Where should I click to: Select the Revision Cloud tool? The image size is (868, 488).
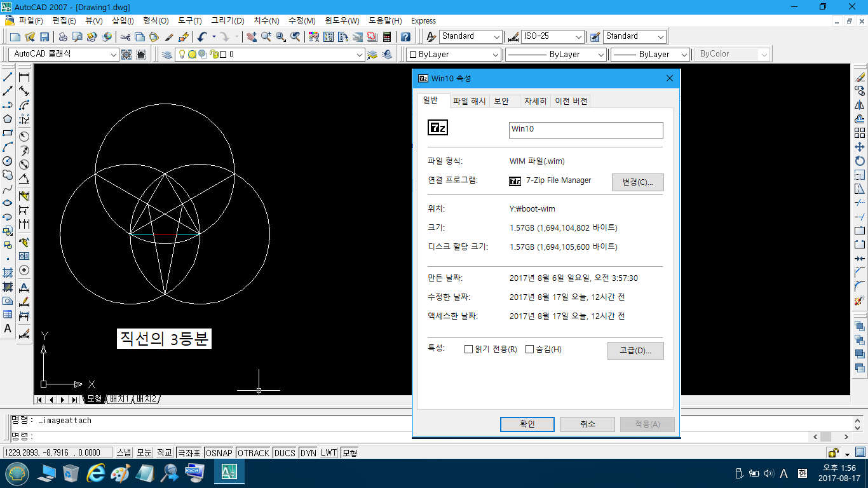(x=8, y=175)
